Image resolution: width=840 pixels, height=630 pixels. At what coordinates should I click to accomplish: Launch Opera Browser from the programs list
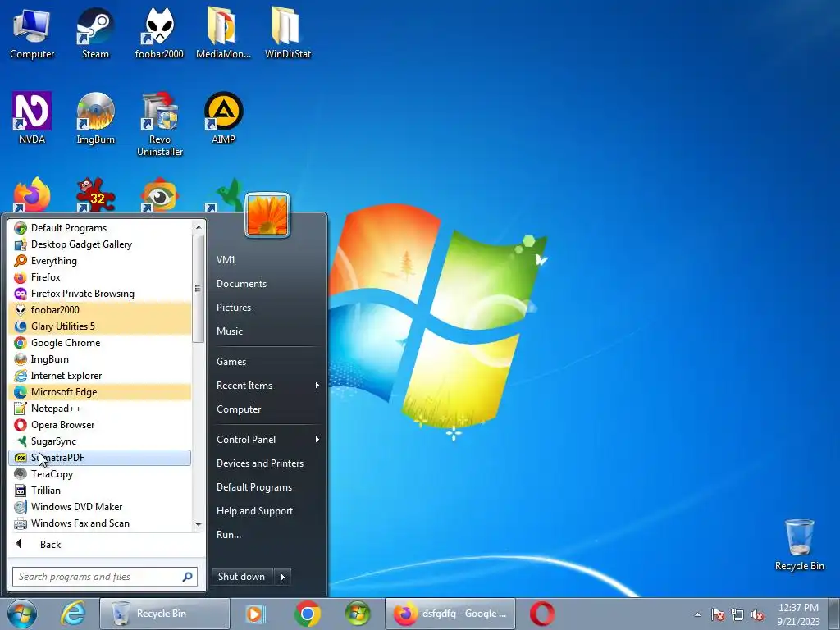[x=99, y=425]
